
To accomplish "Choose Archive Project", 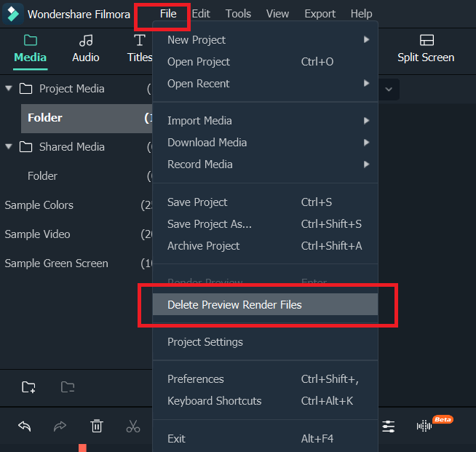I will pyautogui.click(x=265, y=246).
